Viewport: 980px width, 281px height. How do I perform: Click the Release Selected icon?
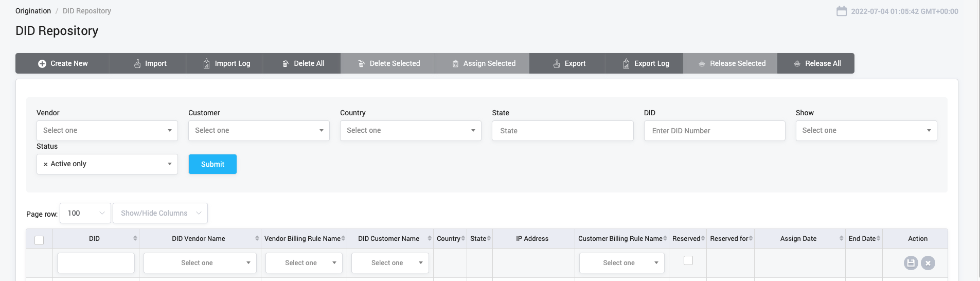(702, 64)
